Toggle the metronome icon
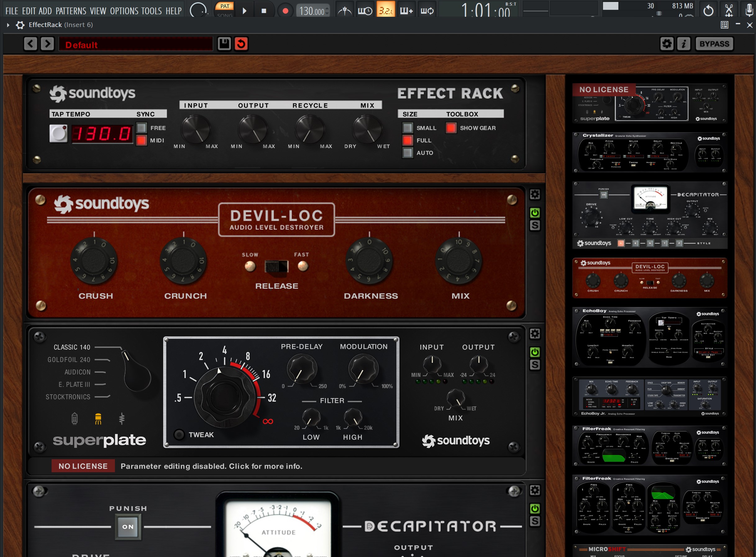The width and height of the screenshot is (756, 557). 345,11
